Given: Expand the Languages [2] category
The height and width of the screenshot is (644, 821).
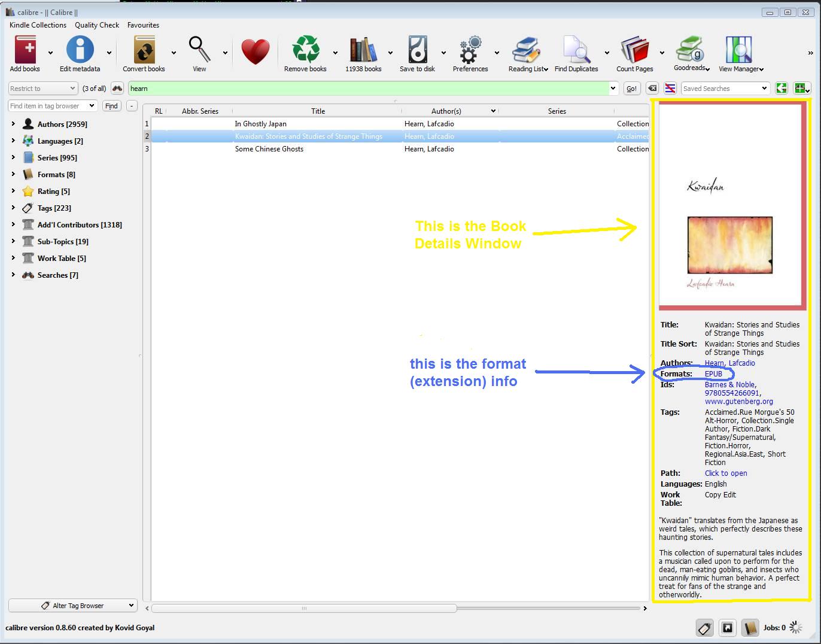Looking at the screenshot, I should click(13, 141).
